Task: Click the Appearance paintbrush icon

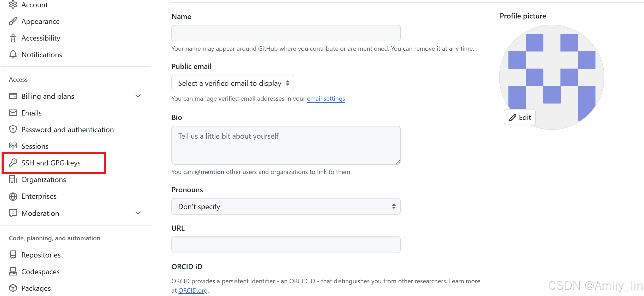Action: coord(13,21)
